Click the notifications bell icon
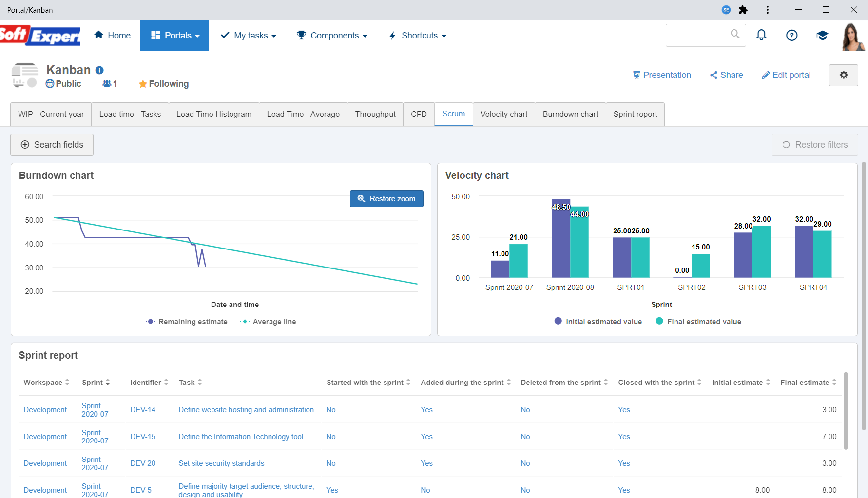This screenshot has width=868, height=498. point(761,35)
